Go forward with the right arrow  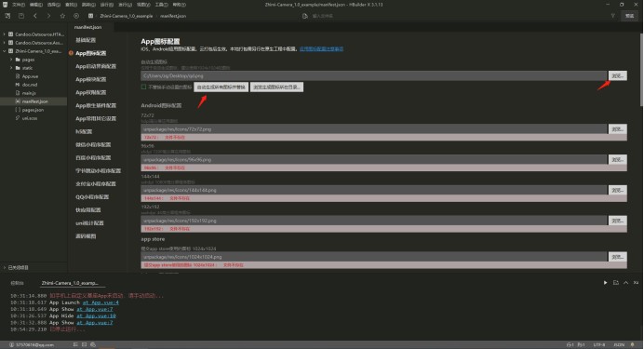pos(49,16)
